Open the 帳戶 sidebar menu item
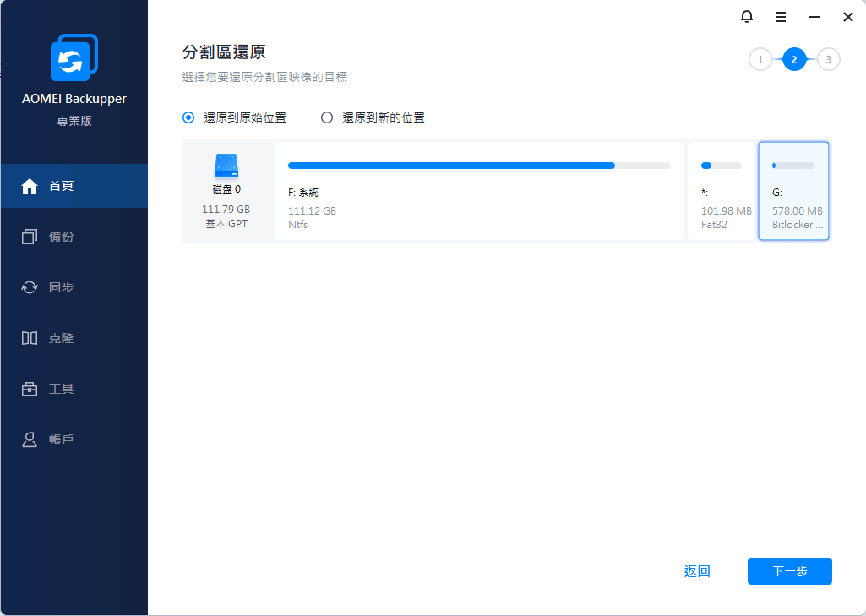The height and width of the screenshot is (616, 866). point(74,439)
